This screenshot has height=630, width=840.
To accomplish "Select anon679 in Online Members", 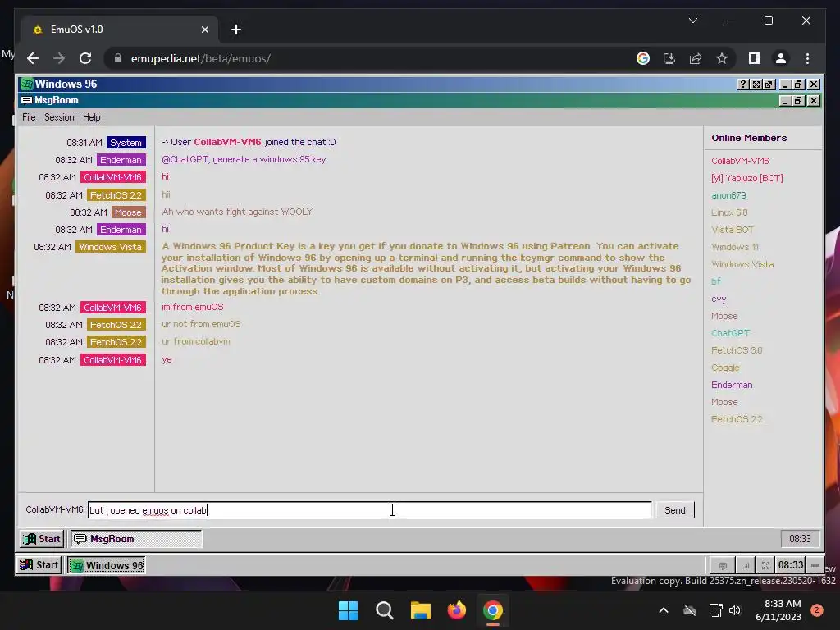I will coord(728,195).
